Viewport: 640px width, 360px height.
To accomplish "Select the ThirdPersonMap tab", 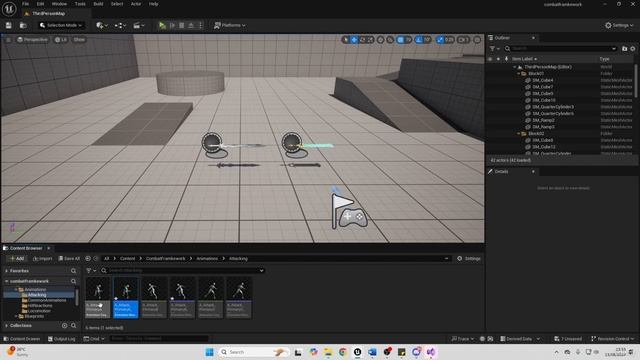I will [48, 13].
